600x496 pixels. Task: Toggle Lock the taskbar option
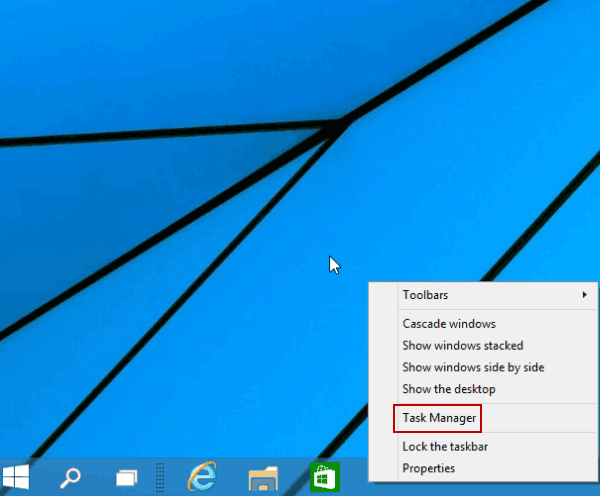tap(483, 447)
